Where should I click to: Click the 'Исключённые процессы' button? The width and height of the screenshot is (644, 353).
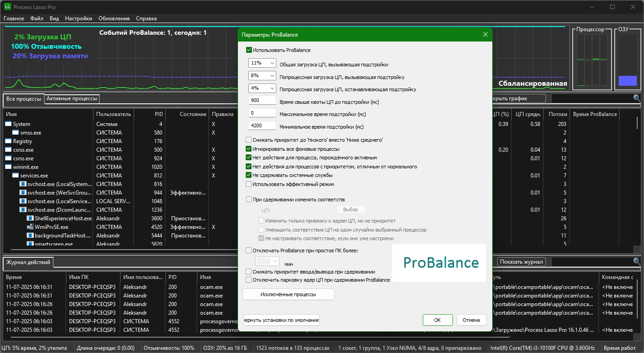point(288,294)
